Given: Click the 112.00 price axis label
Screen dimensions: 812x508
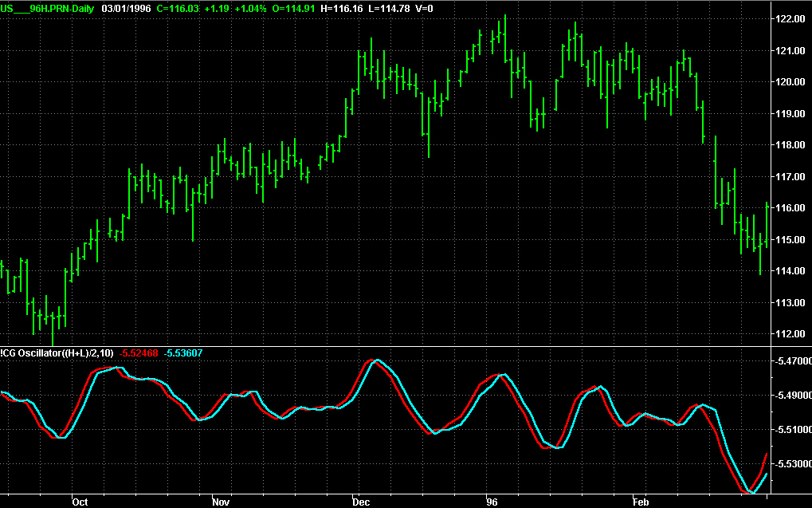Looking at the screenshot, I should coord(790,334).
